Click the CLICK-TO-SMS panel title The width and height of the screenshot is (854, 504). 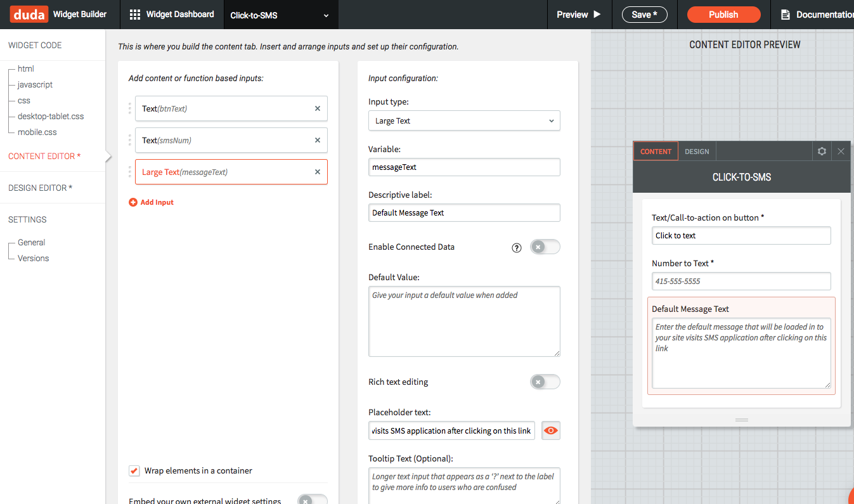coord(742,177)
